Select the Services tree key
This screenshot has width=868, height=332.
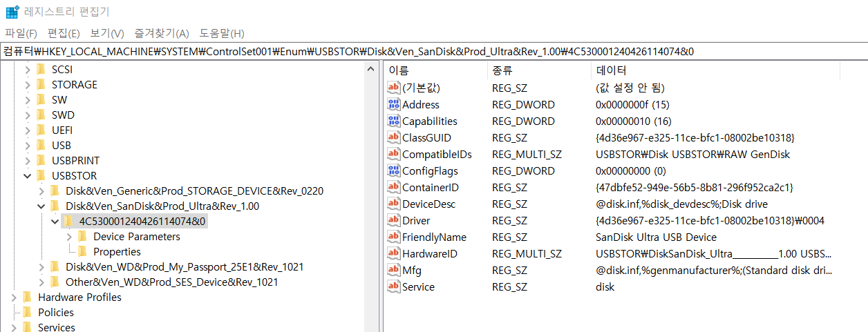tap(57, 327)
